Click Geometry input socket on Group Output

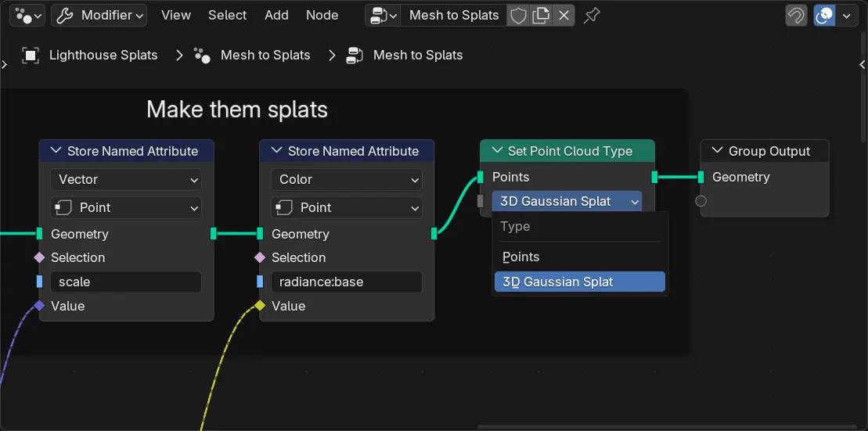[701, 177]
